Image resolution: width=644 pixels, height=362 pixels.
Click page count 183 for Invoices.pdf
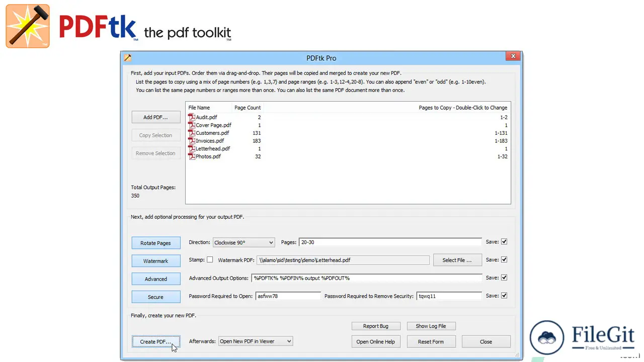click(x=257, y=141)
